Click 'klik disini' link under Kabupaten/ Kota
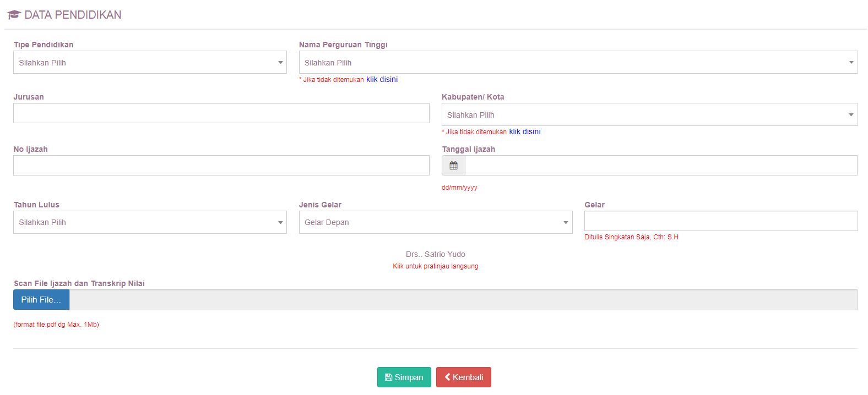Image resolution: width=868 pixels, height=395 pixels. [524, 131]
